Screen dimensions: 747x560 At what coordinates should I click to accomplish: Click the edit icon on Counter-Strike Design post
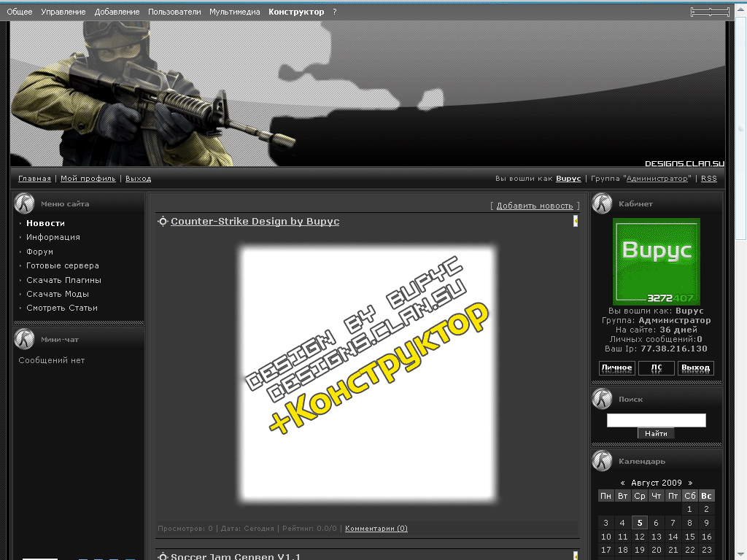pos(576,221)
